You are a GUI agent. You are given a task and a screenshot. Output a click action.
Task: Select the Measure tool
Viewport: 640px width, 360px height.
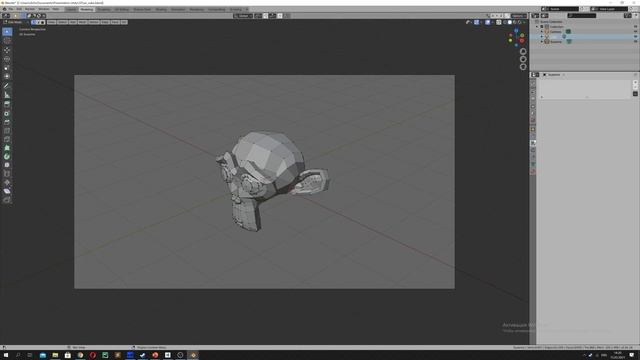point(7,95)
